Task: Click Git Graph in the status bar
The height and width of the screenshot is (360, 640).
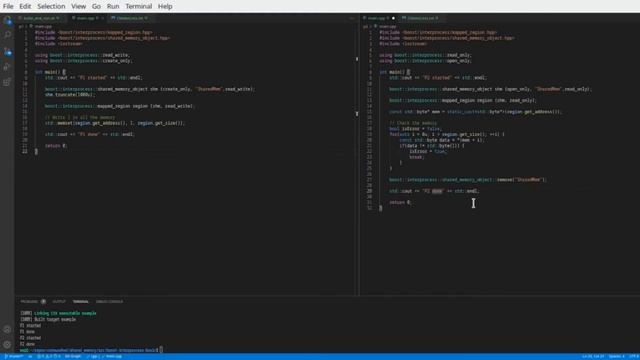Action: [x=73, y=357]
